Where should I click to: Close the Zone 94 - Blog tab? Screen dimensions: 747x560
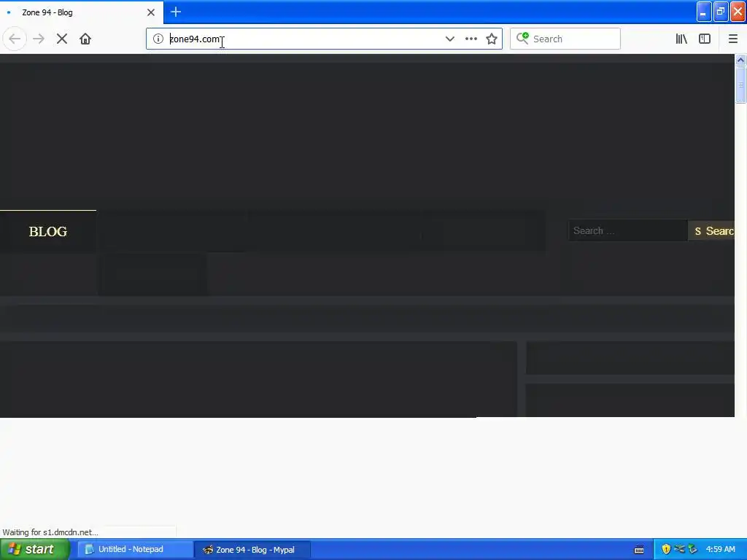(151, 12)
